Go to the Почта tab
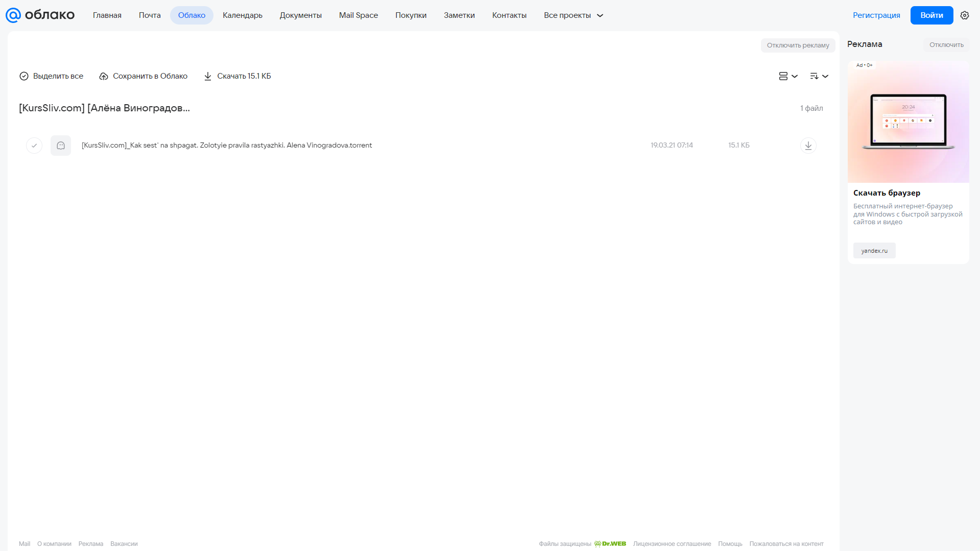 [x=150, y=15]
